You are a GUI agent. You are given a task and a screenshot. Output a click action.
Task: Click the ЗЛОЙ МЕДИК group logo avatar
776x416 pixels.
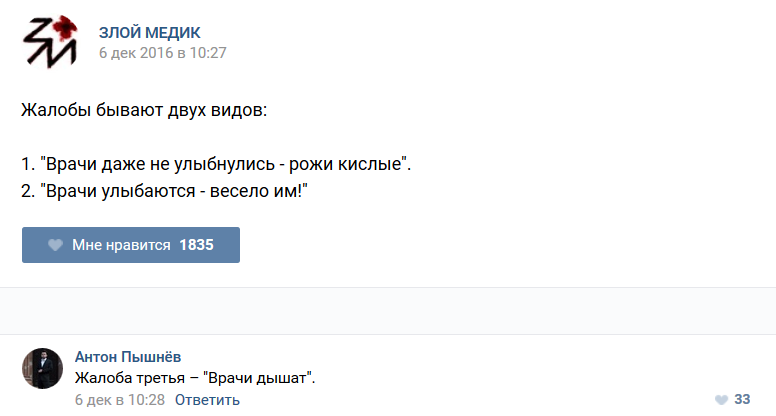point(50,42)
